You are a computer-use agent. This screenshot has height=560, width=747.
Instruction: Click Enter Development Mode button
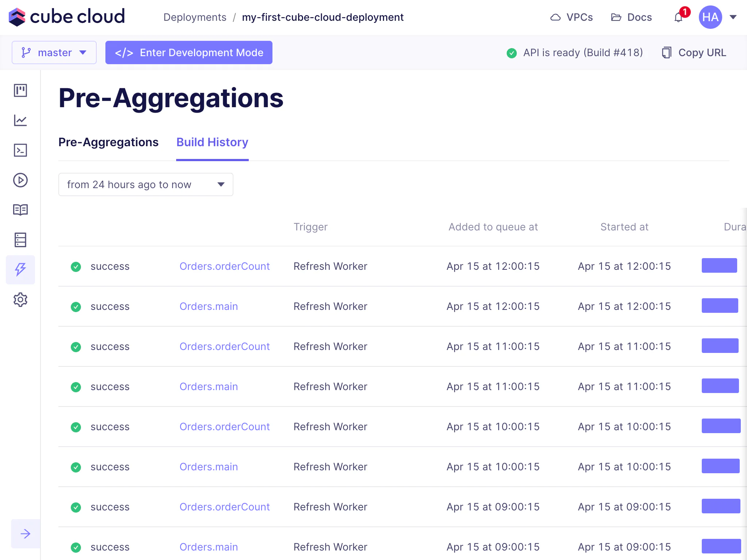pos(189,52)
